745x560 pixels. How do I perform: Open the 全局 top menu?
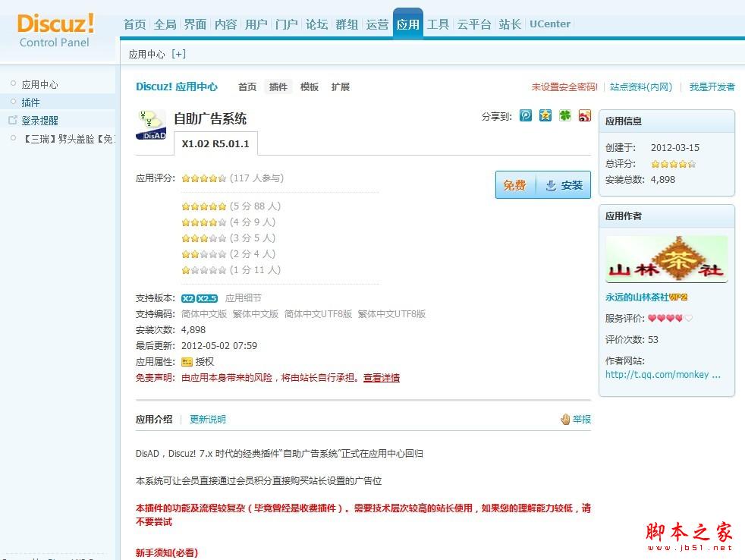[165, 24]
